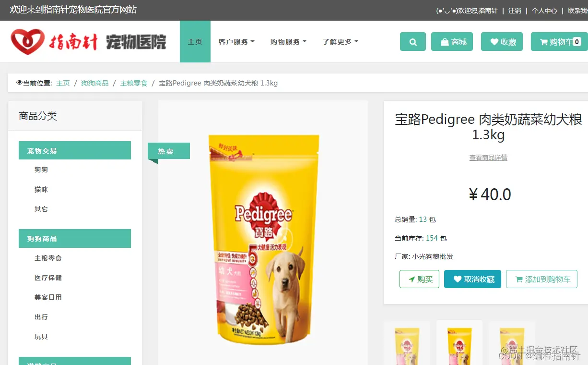
Task: Open the 购物车 shopping cart button
Action: click(559, 42)
